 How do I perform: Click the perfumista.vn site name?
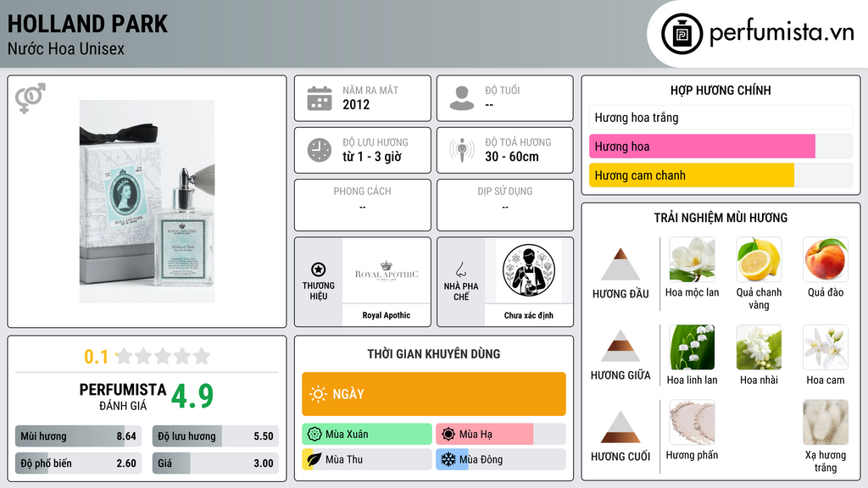click(x=782, y=32)
